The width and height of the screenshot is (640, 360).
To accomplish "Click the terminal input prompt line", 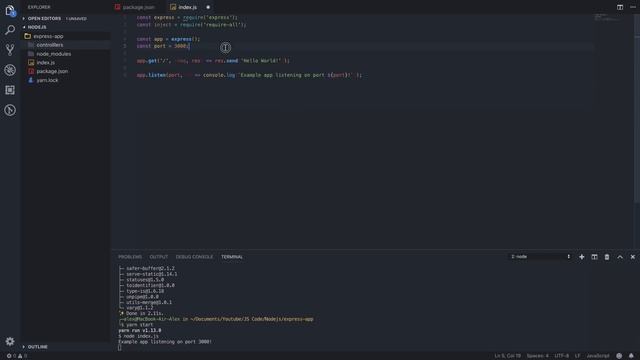I will coord(120,347).
